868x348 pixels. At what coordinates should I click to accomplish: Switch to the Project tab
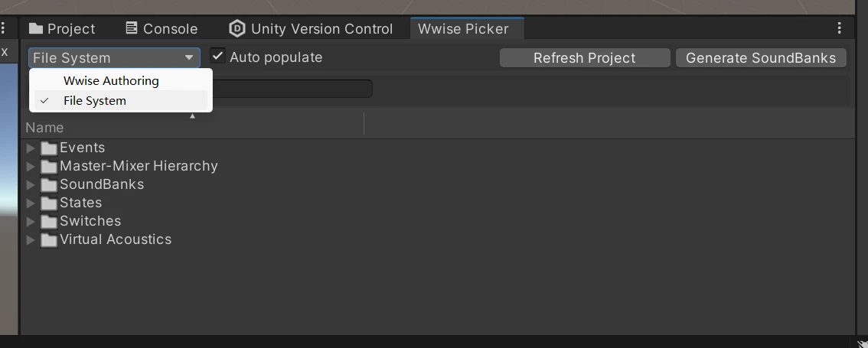pyautogui.click(x=62, y=28)
